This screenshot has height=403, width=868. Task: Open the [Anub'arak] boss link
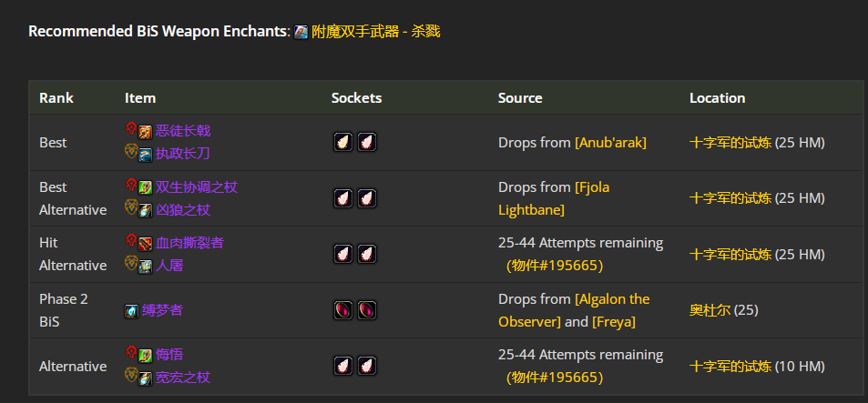tap(610, 143)
